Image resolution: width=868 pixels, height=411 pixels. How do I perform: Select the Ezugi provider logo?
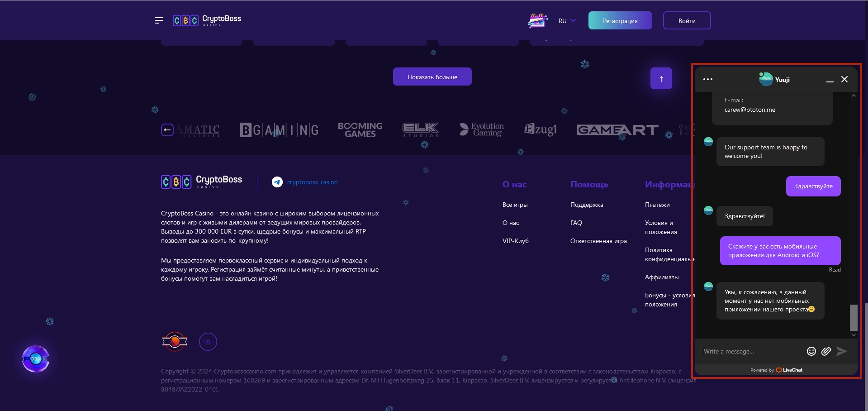pos(541,130)
